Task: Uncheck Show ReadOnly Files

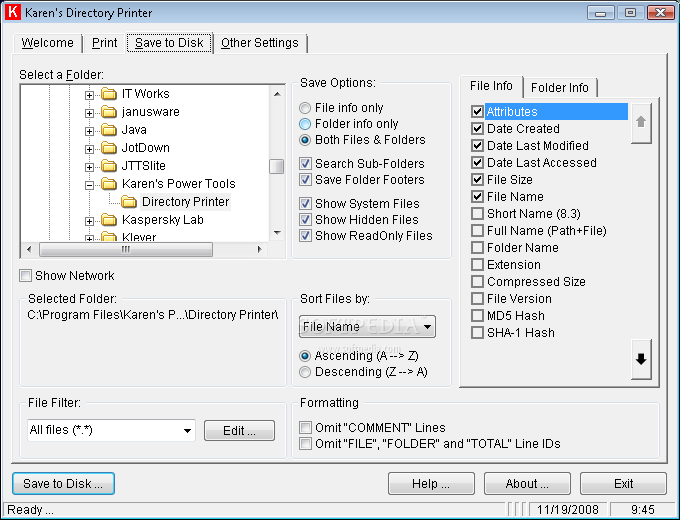Action: coord(366,235)
